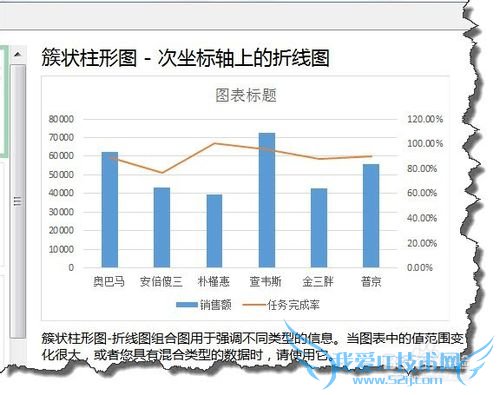Select the 金三胖 blue bar
The height and width of the screenshot is (395, 500).
point(319,228)
